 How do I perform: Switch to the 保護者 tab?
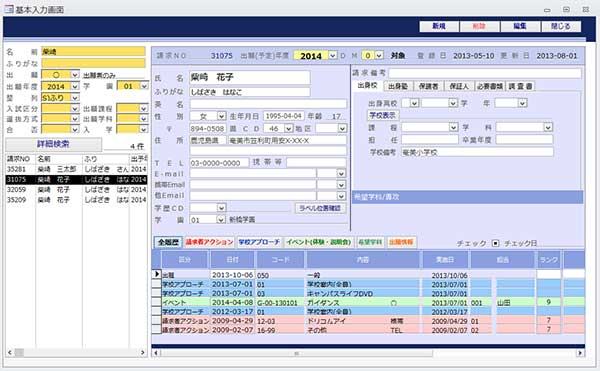429,86
